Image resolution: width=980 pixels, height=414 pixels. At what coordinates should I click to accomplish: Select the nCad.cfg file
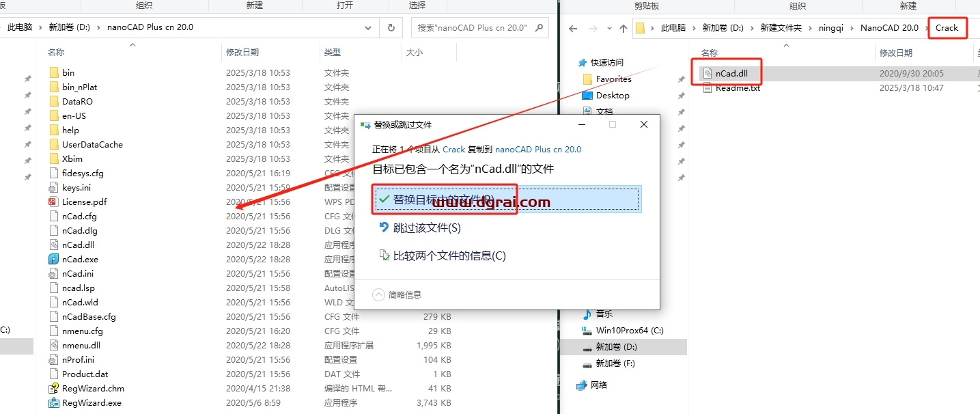(x=79, y=216)
